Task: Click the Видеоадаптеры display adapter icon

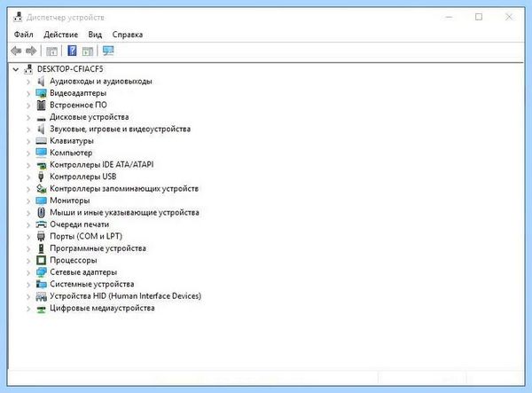Action: (41, 93)
